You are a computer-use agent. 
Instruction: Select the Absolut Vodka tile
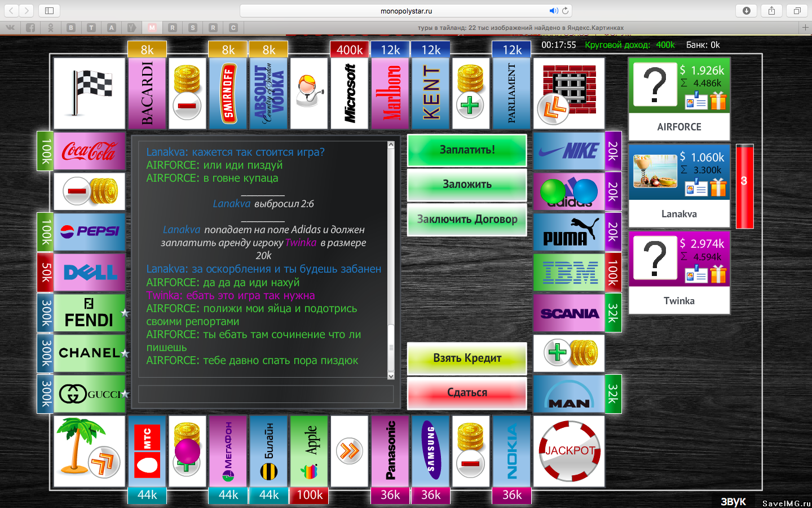point(269,94)
